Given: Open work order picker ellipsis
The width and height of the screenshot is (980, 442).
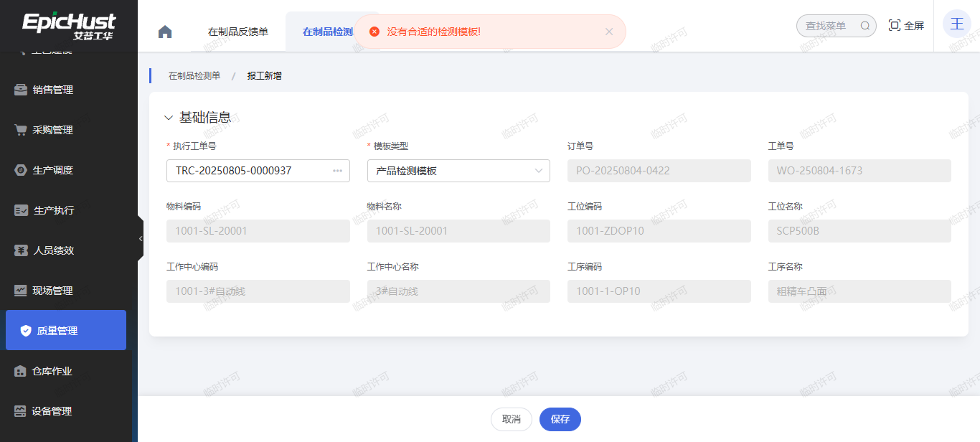Looking at the screenshot, I should (x=337, y=171).
